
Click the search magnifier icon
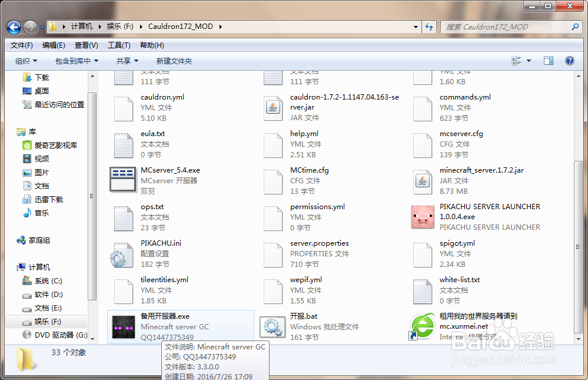click(575, 27)
